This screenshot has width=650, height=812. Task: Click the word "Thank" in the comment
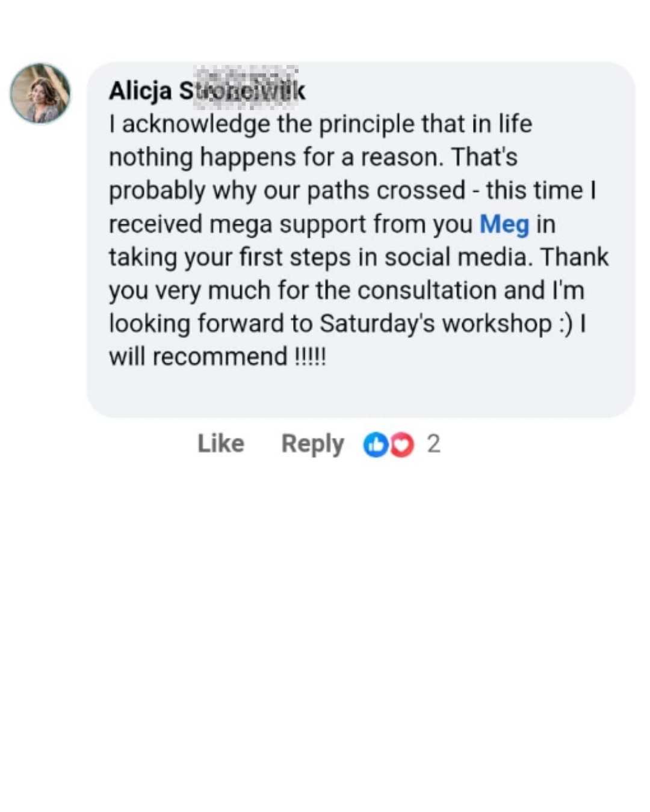[574, 257]
